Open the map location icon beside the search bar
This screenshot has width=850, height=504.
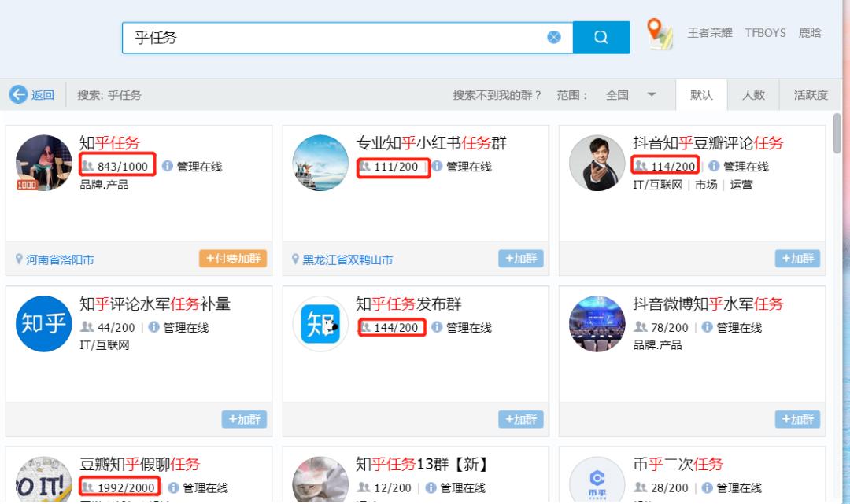(x=661, y=35)
